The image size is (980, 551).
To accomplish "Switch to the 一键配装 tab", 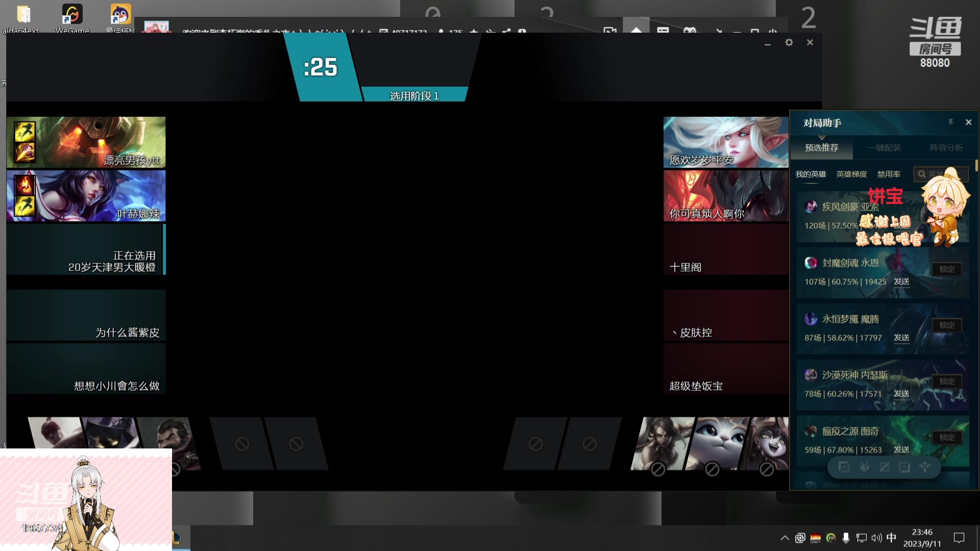I will [x=884, y=148].
